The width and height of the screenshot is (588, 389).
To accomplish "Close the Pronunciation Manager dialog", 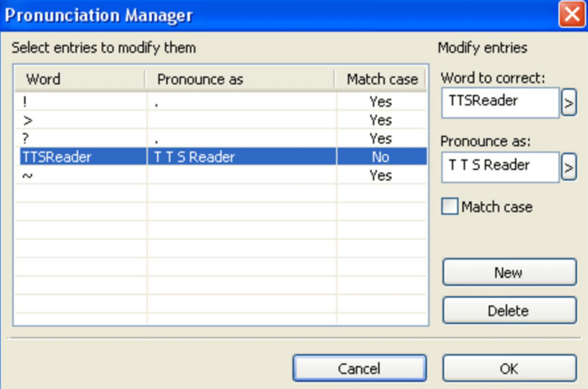I will pos(572,14).
